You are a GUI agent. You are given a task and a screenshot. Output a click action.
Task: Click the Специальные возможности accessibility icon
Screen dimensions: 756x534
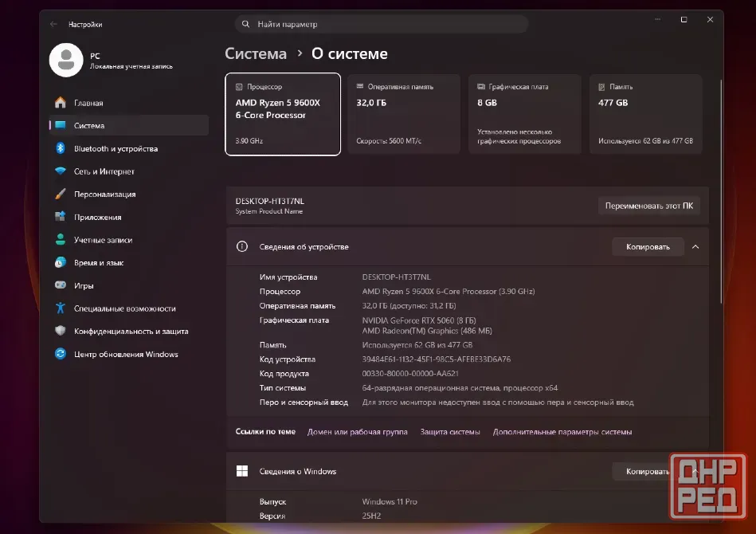[61, 308]
